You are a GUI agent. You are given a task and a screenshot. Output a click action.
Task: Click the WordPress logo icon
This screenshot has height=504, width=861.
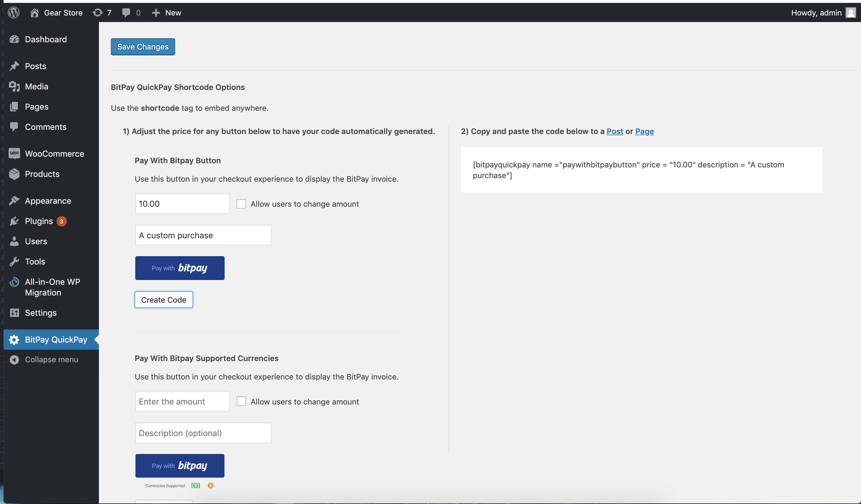point(14,13)
